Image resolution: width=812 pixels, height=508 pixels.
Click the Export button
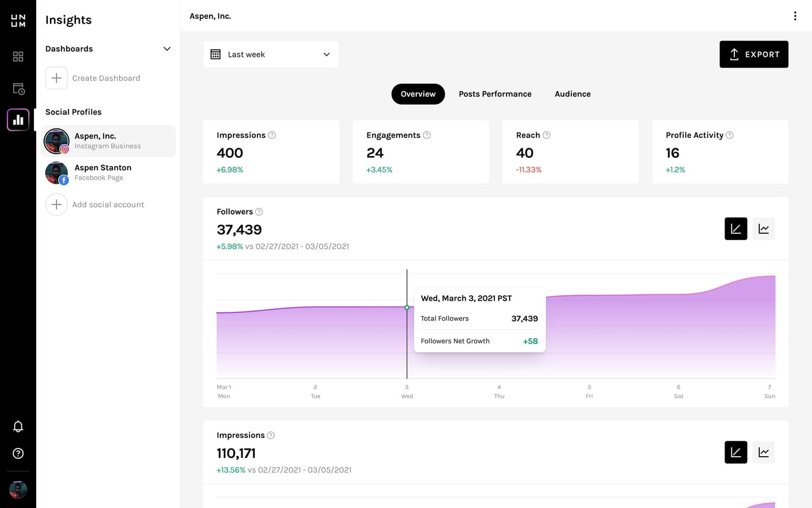(x=754, y=54)
